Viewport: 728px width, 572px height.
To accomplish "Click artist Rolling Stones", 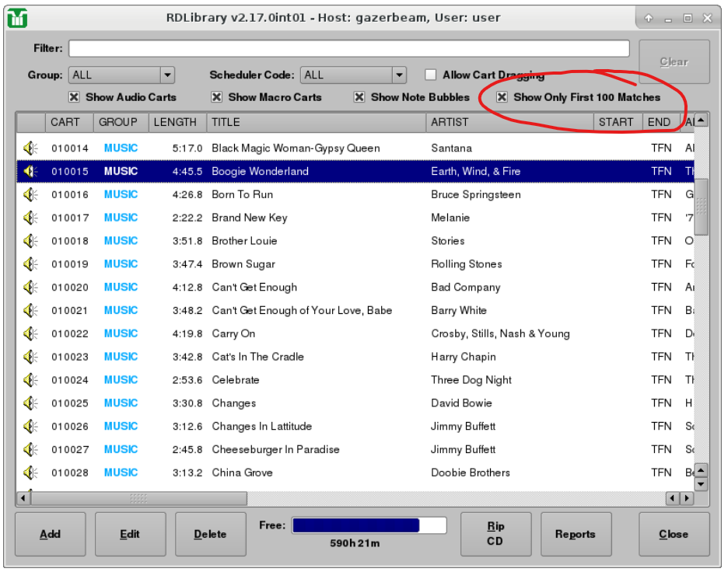I will pos(467,264).
